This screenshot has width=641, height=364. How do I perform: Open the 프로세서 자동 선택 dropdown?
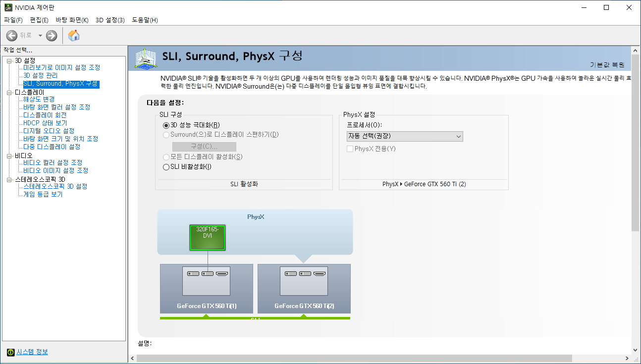(x=405, y=136)
